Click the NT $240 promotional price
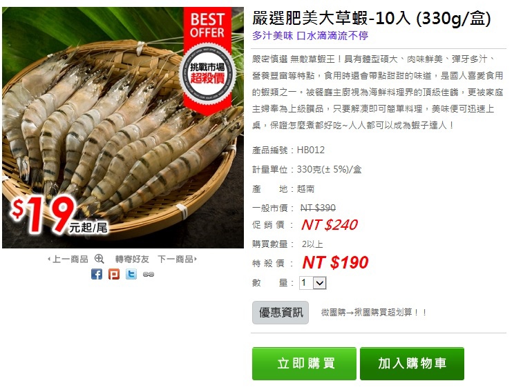This screenshot has width=532, height=392. pyautogui.click(x=330, y=224)
